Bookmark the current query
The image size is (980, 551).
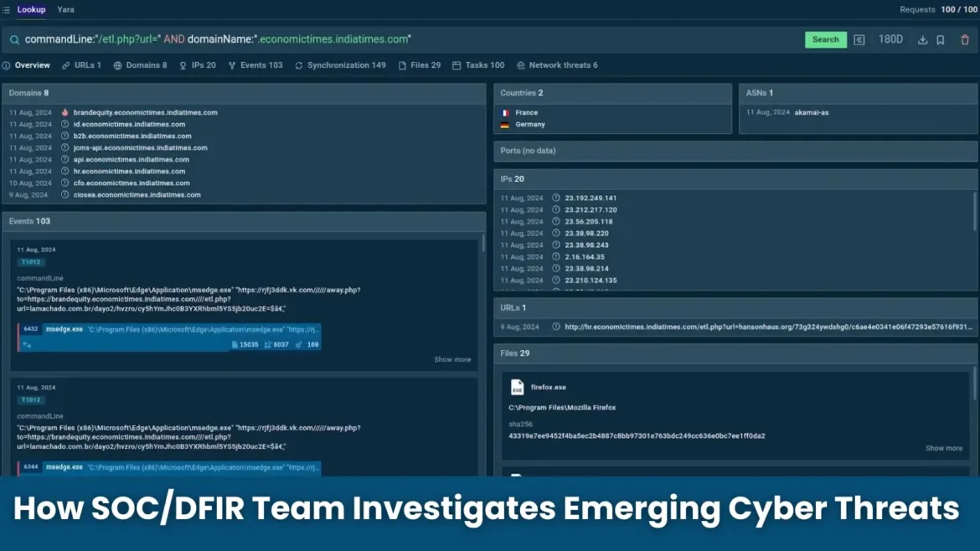(942, 39)
